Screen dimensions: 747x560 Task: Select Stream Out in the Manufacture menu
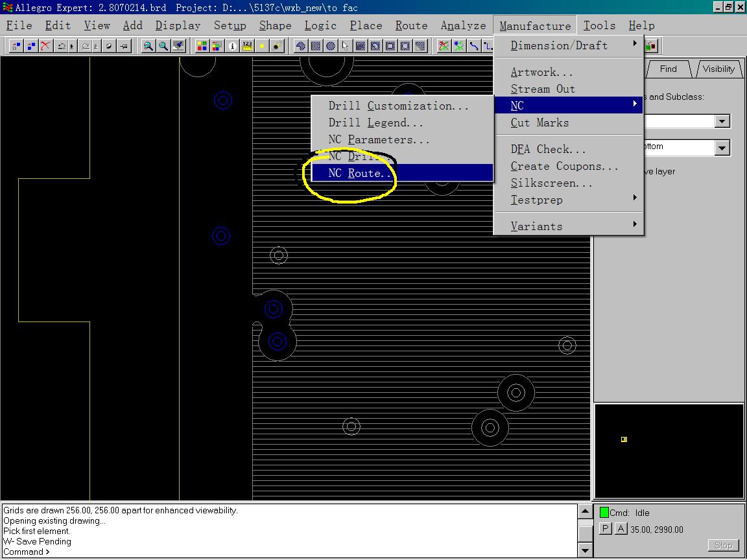click(x=569, y=89)
